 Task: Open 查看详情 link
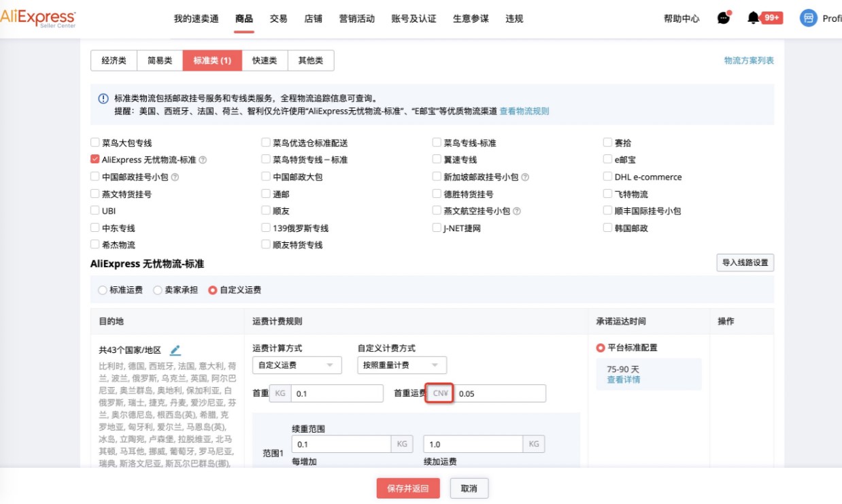tap(624, 380)
